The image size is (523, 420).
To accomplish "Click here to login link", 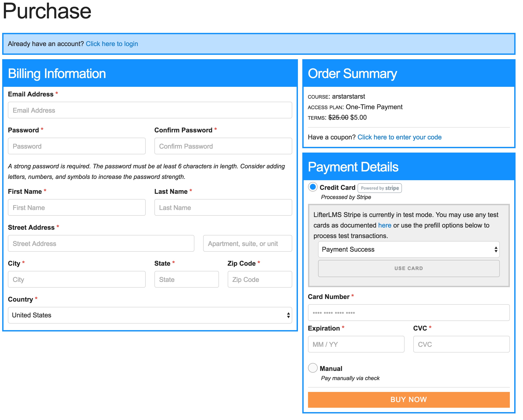I will pos(112,44).
